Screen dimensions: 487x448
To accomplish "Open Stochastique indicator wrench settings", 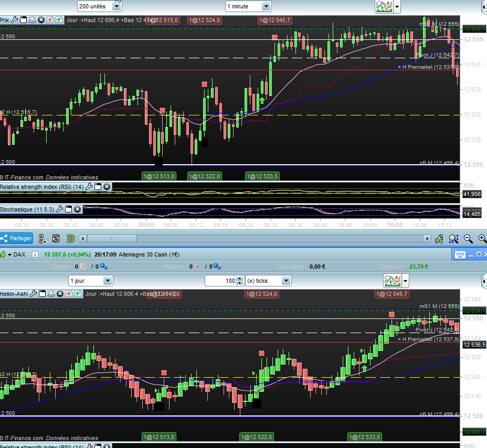I will [60, 209].
